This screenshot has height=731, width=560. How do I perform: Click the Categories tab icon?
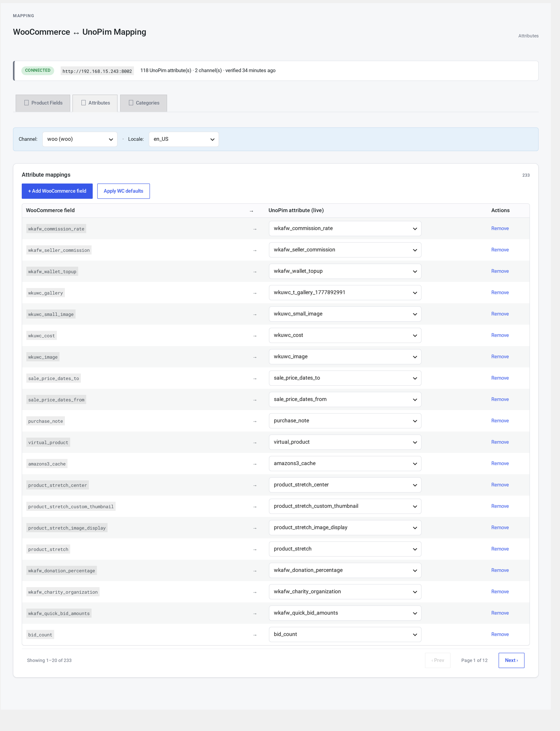[x=131, y=103]
